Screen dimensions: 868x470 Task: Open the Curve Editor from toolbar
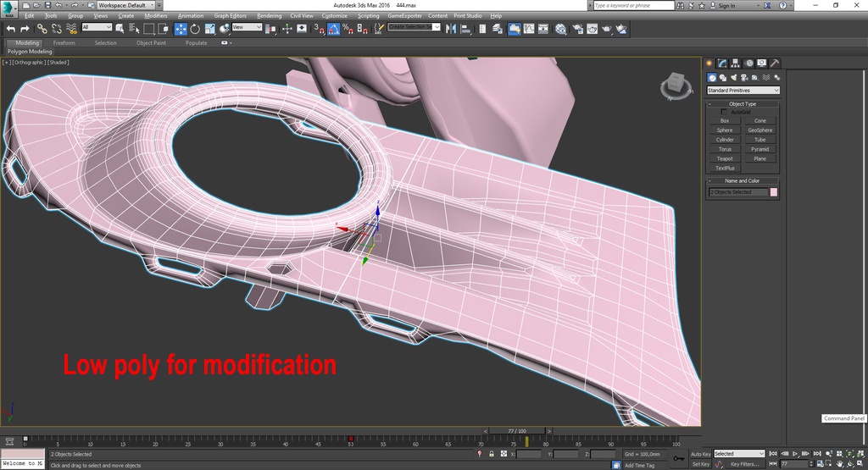529,29
